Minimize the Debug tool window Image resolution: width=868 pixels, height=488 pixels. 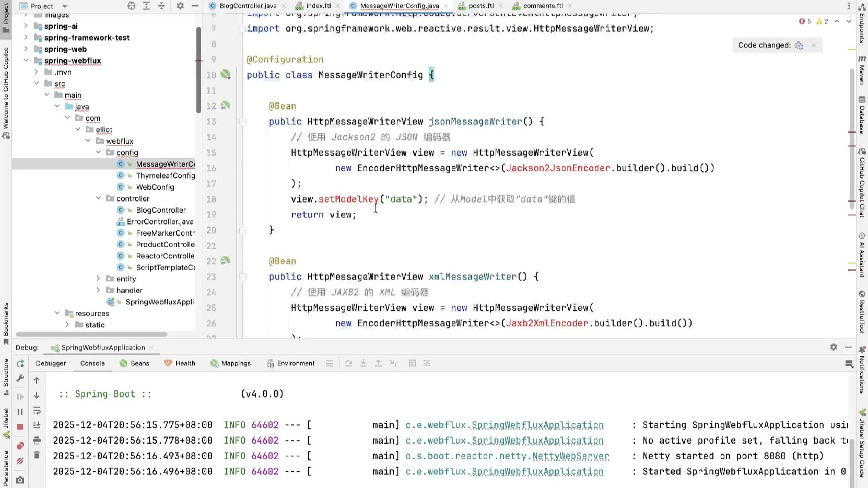coord(848,347)
